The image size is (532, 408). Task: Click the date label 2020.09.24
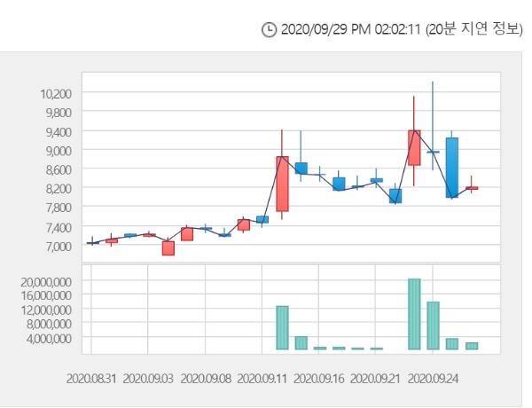point(433,379)
